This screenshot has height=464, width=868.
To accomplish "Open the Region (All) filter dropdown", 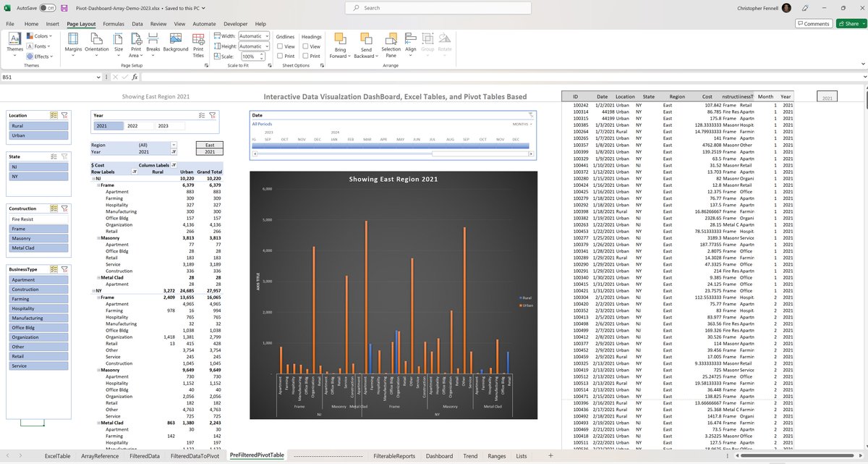I will pos(172,145).
